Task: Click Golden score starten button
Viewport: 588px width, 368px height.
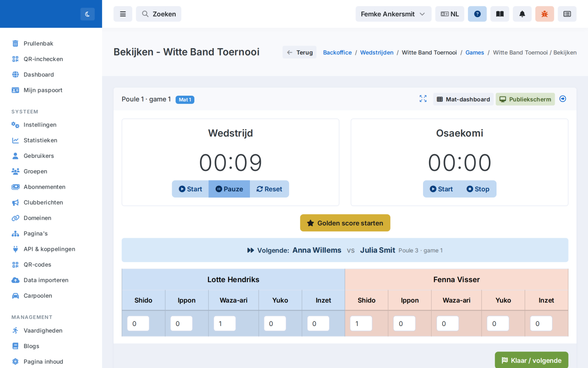Action: click(345, 223)
